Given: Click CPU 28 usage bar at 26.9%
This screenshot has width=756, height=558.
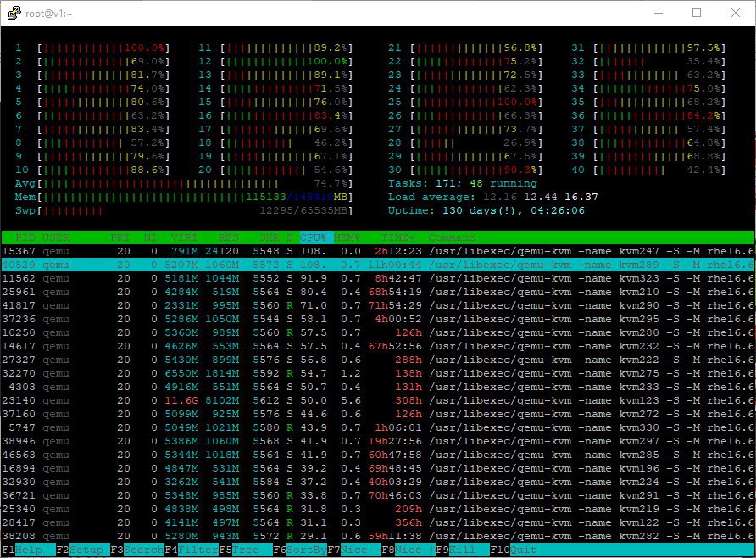Looking at the screenshot, I should [x=477, y=142].
